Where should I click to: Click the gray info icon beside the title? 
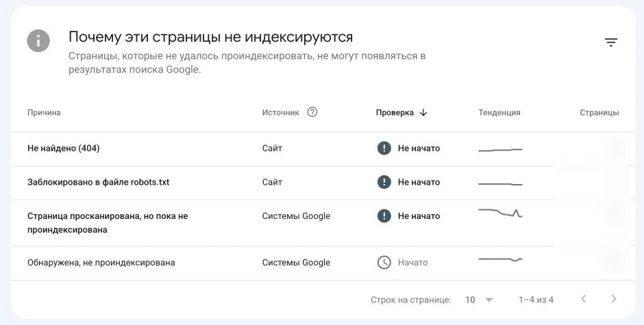click(38, 40)
